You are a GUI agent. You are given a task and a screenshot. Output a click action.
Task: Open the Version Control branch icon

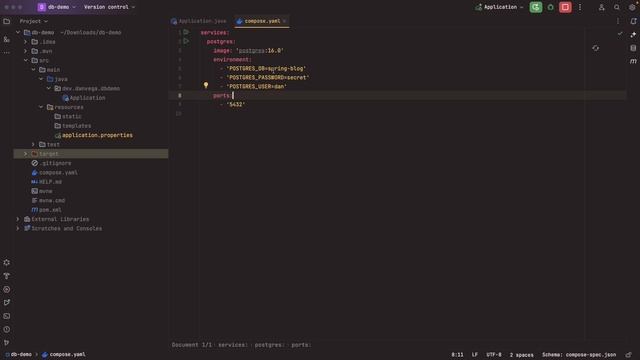pos(7,342)
